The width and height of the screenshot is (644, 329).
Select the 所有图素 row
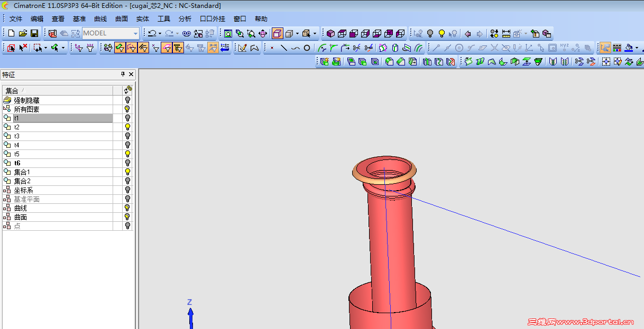(58, 109)
